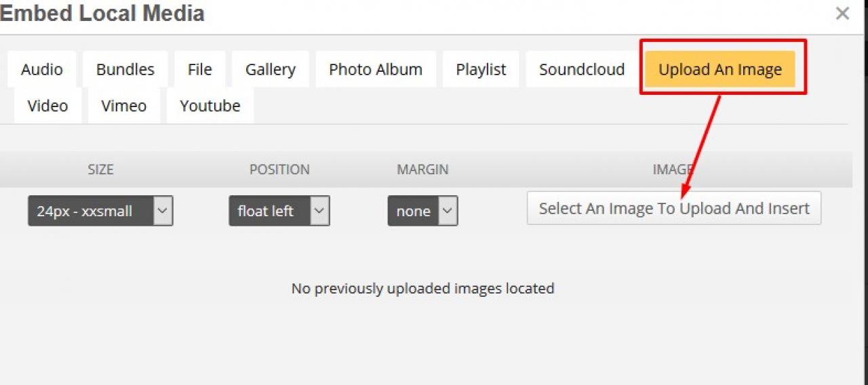Open the Photo Album tab

(x=376, y=69)
